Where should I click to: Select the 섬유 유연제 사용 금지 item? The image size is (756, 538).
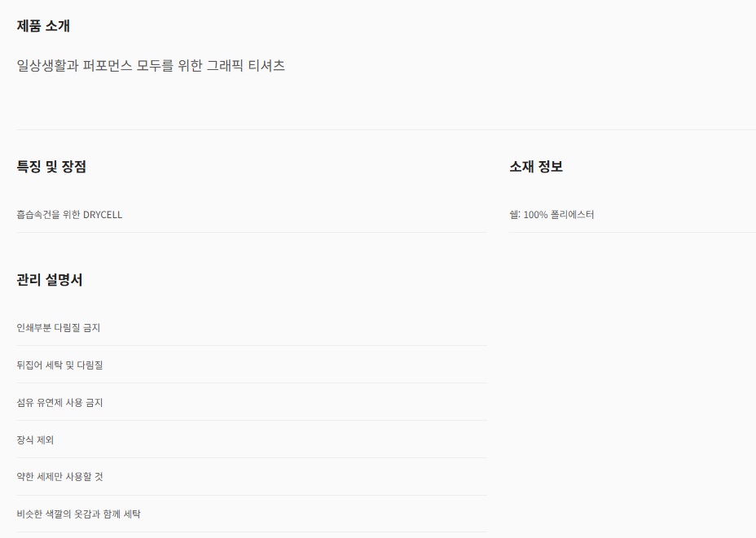(59, 402)
